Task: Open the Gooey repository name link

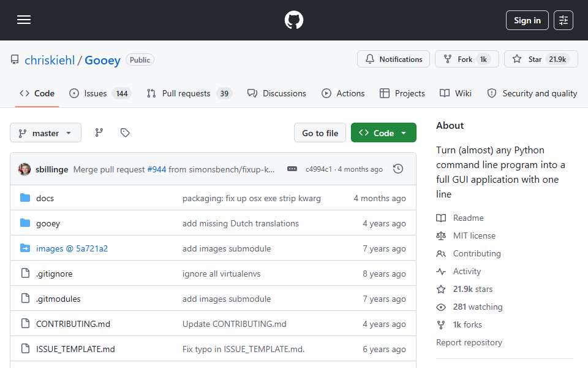Action: click(x=102, y=60)
